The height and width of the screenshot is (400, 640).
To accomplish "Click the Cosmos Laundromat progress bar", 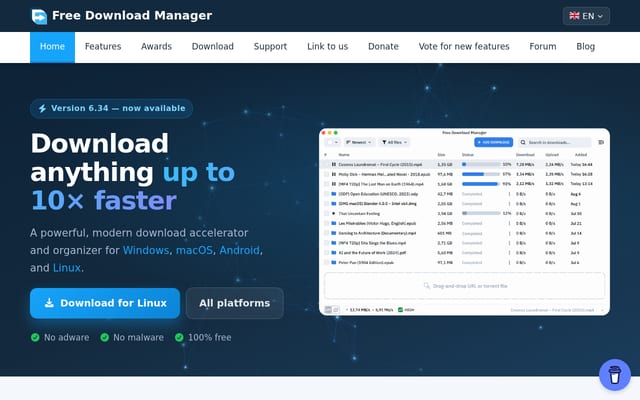I will [481, 164].
